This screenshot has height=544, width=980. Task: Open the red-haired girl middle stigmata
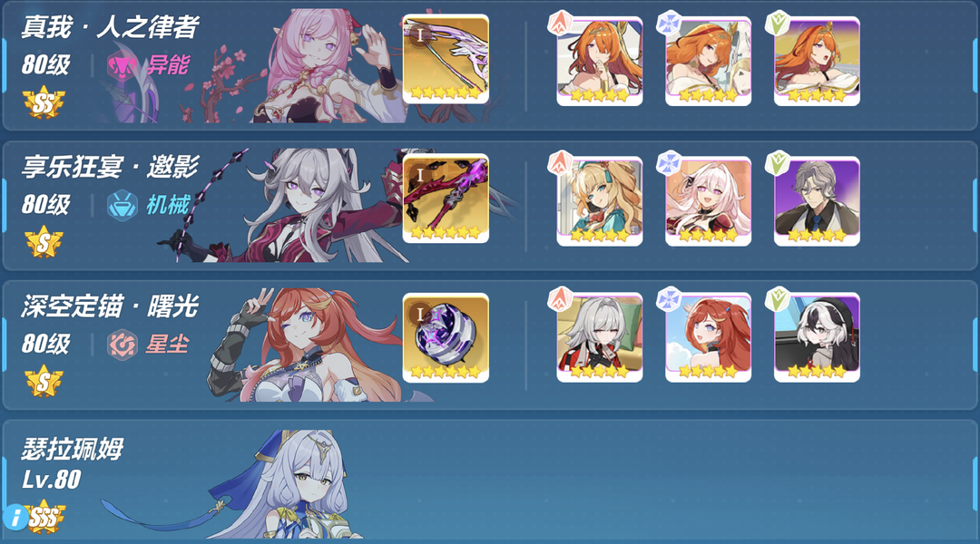(708, 337)
